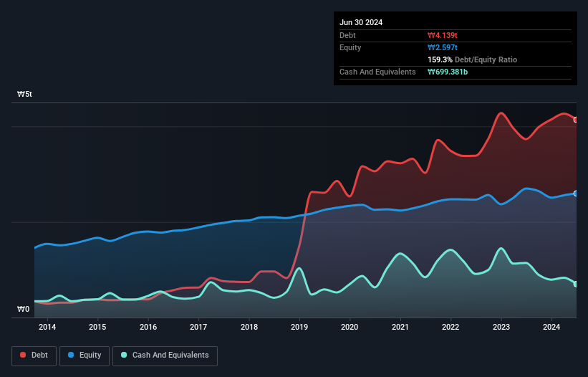Click the teal Cash And Equivalents dot
Viewport: 588px width, 377px height.
(124, 355)
